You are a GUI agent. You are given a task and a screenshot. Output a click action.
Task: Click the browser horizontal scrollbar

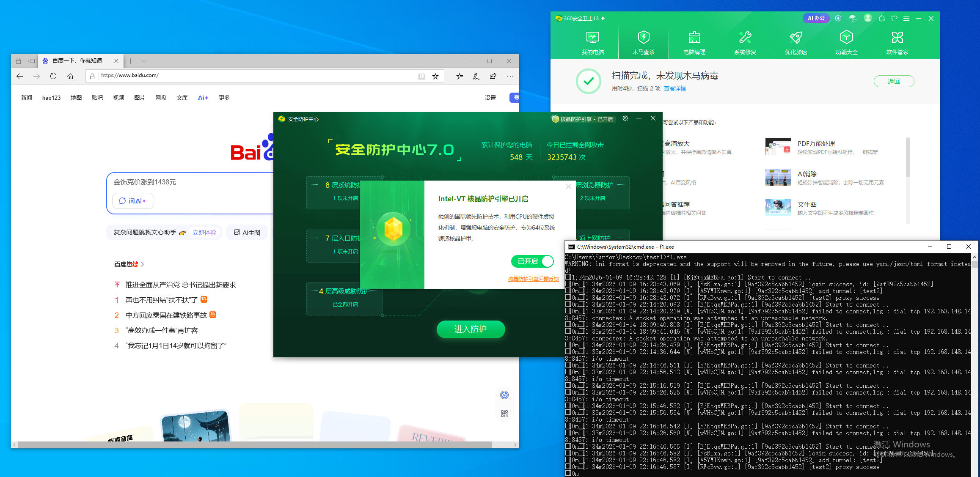tap(254, 445)
